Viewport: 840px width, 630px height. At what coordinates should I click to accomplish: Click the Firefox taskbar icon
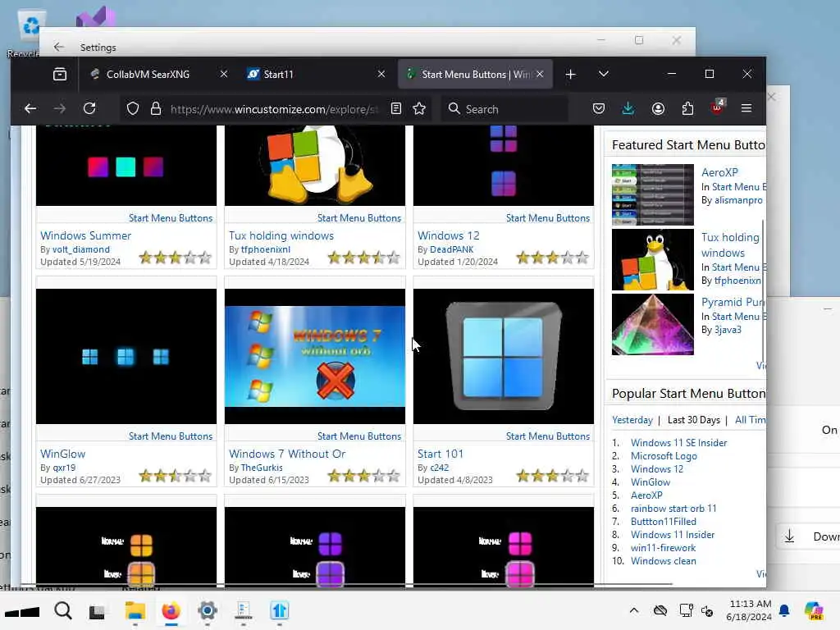pyautogui.click(x=171, y=610)
